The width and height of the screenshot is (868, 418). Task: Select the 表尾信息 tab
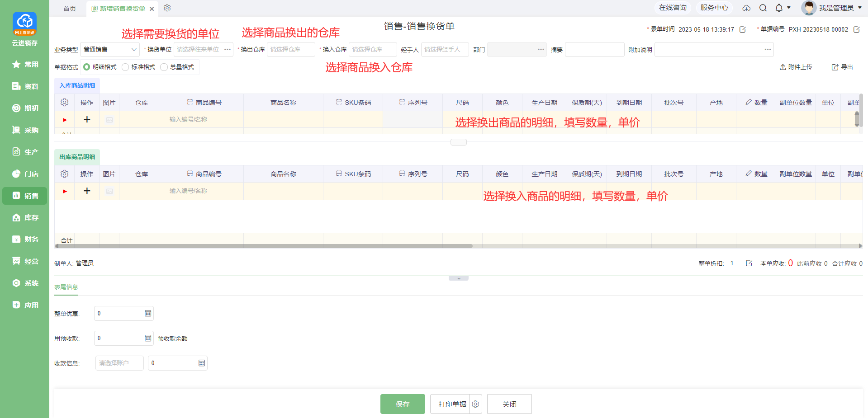click(x=66, y=287)
